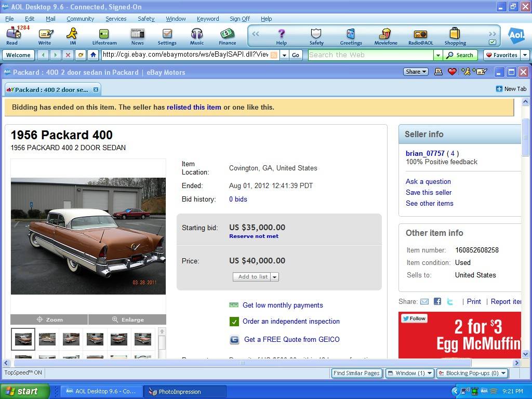
Task: Open the Blocking Pop-ups dropdown
Action: tap(503, 373)
